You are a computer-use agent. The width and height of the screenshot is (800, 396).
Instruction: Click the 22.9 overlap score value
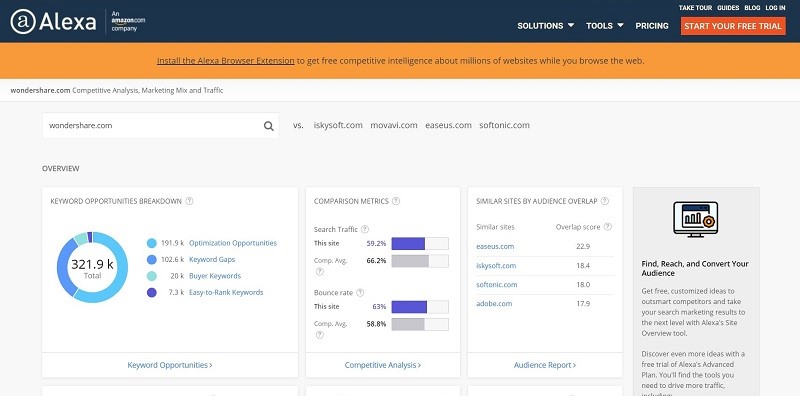pos(583,246)
